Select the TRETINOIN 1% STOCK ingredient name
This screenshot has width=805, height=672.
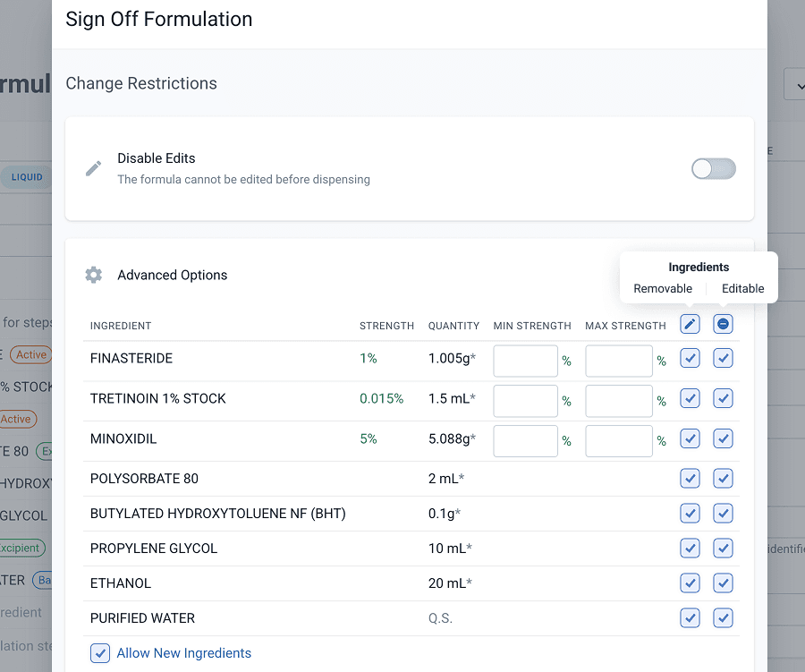tap(157, 398)
